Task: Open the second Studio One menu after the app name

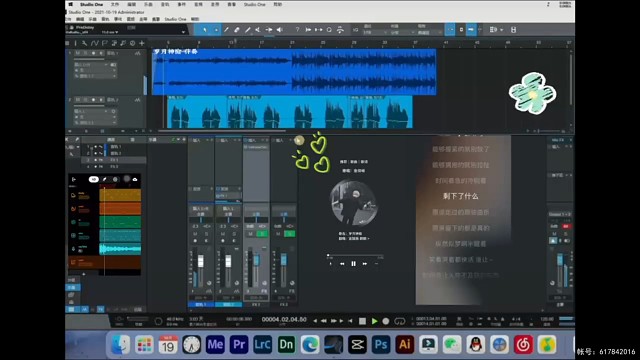Action: 131,4
